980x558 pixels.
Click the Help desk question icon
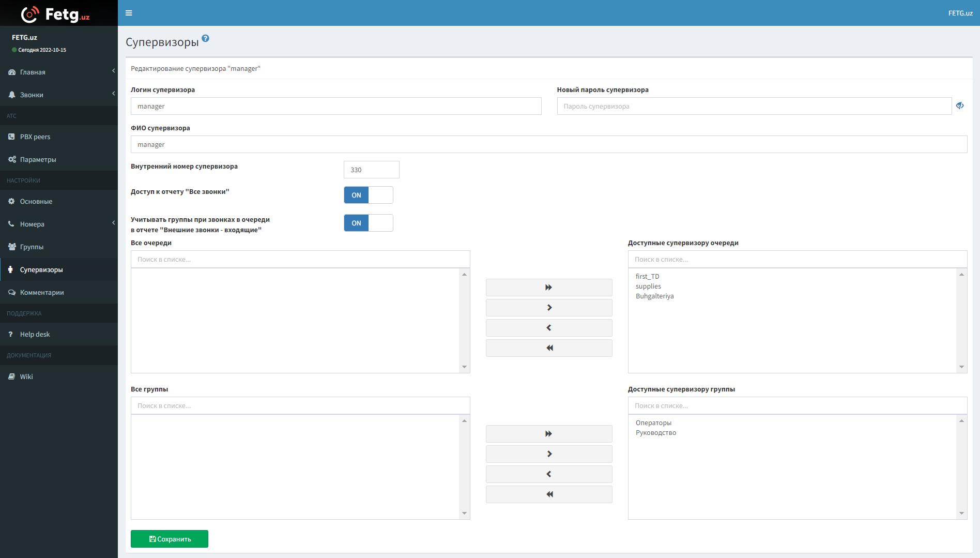tap(10, 334)
